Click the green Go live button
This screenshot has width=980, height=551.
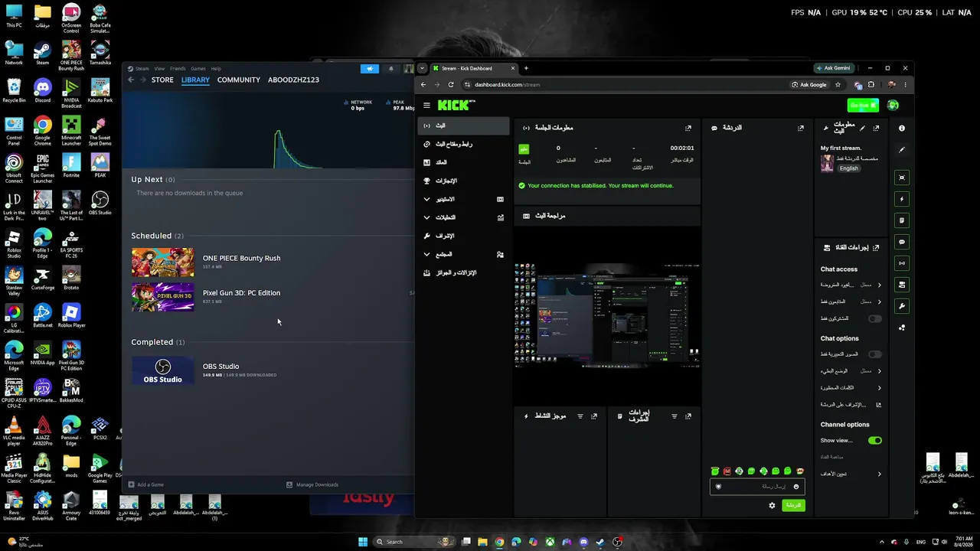click(863, 106)
